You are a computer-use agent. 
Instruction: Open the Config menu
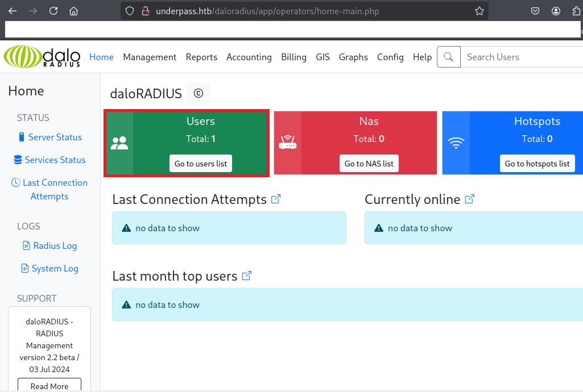[390, 57]
